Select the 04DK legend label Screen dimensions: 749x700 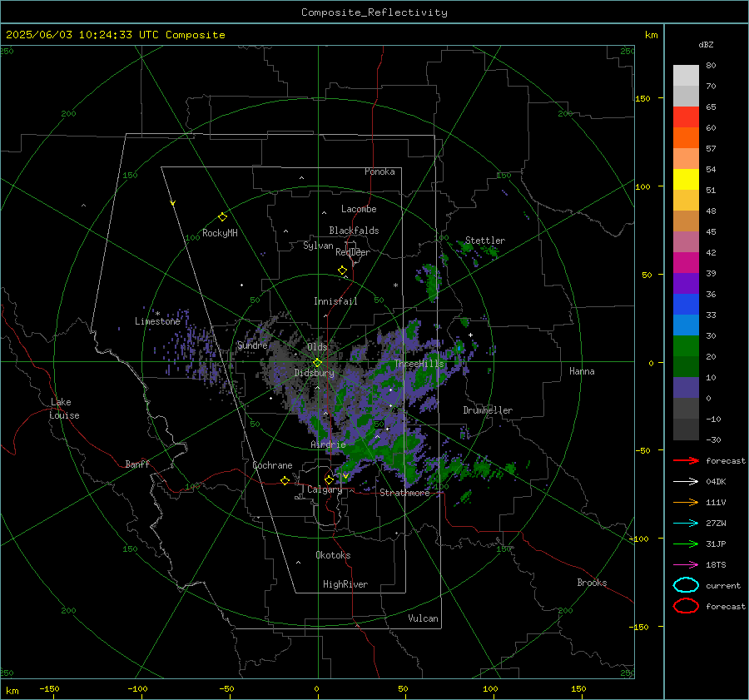tap(716, 482)
